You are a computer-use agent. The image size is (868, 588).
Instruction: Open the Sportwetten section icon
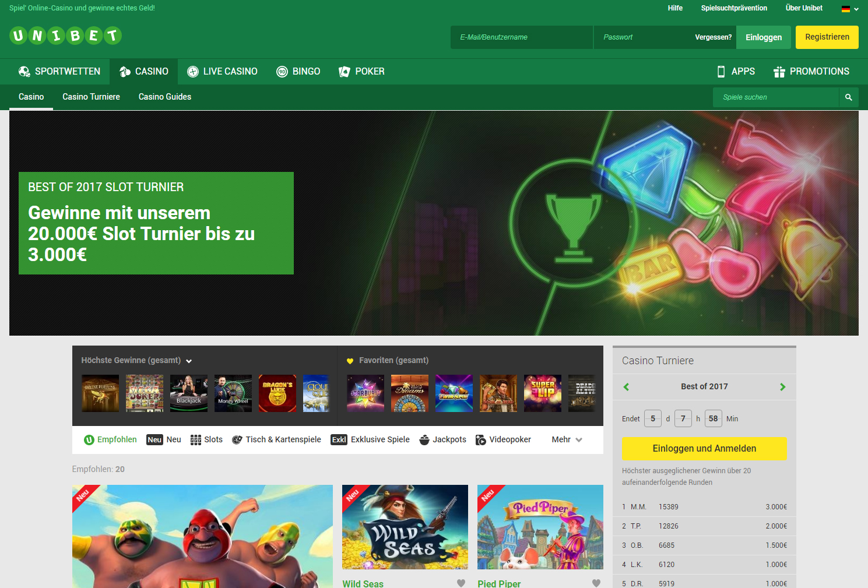pos(24,71)
